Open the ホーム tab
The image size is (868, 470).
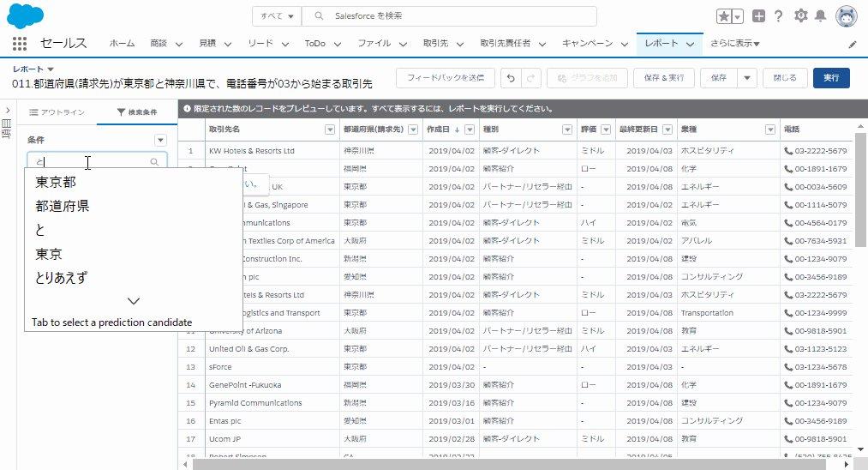pyautogui.click(x=122, y=43)
